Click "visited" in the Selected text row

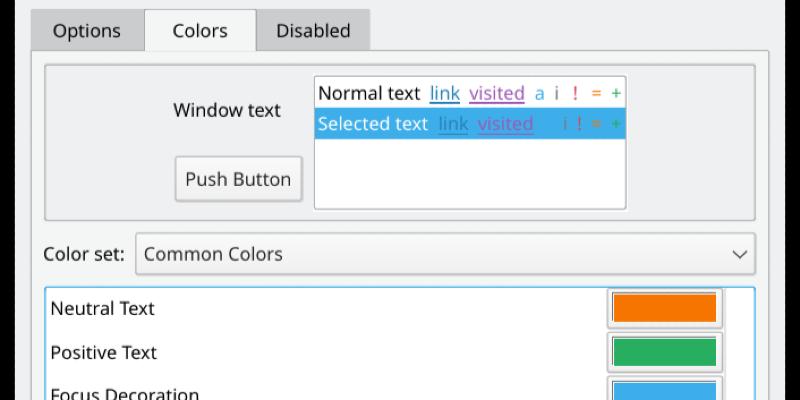tap(505, 124)
